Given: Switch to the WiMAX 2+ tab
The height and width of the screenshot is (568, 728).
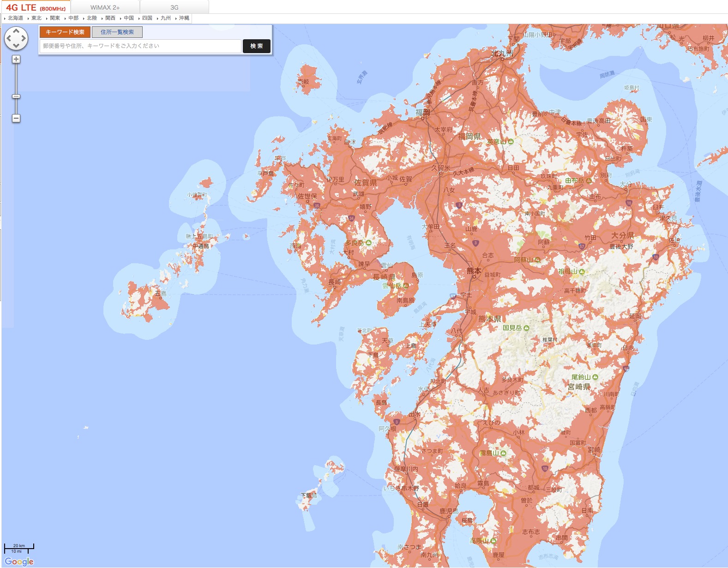Looking at the screenshot, I should 105,7.
